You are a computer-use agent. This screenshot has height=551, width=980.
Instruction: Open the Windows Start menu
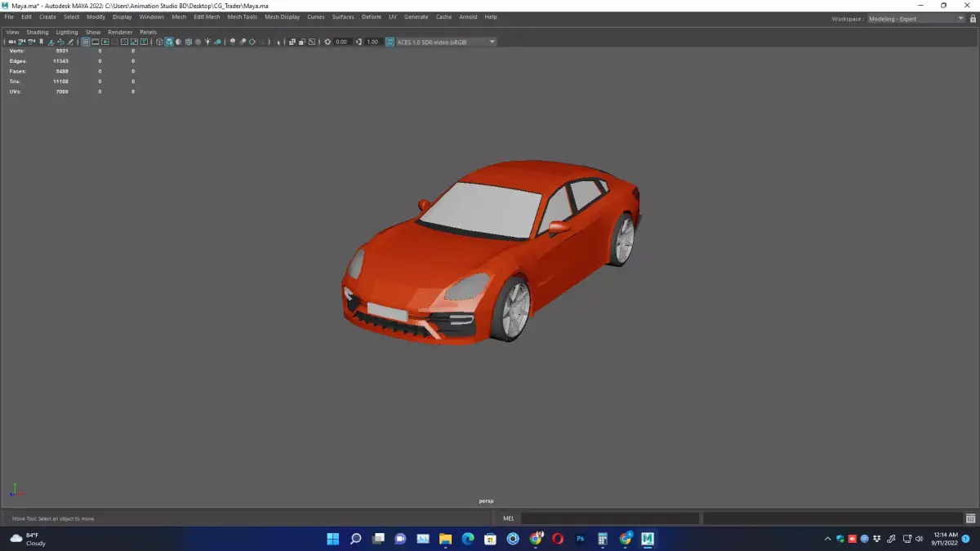pos(333,539)
